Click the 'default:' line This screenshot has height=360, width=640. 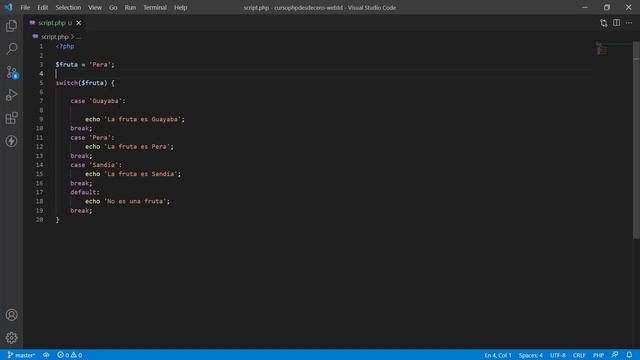click(85, 192)
